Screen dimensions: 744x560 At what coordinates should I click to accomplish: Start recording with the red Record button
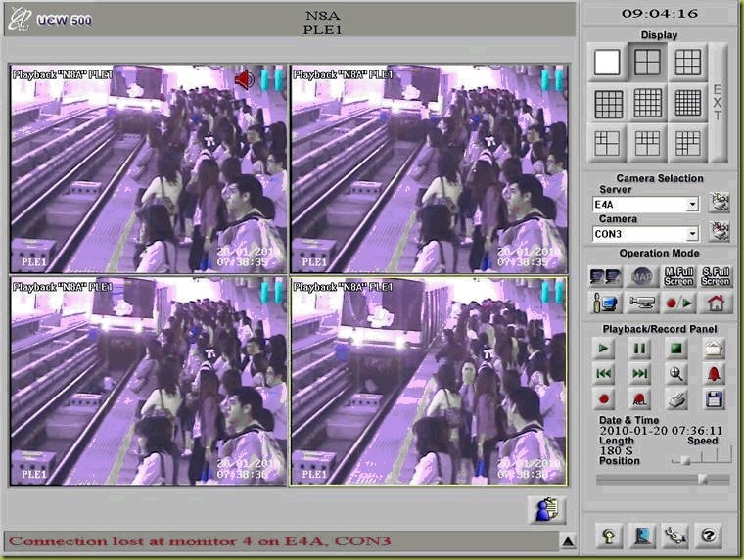[x=604, y=399]
